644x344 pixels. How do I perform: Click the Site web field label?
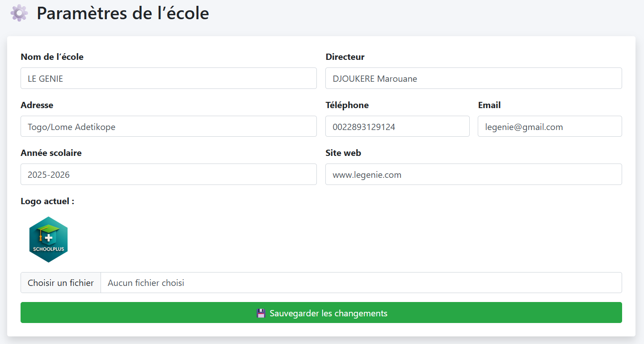[x=343, y=153]
